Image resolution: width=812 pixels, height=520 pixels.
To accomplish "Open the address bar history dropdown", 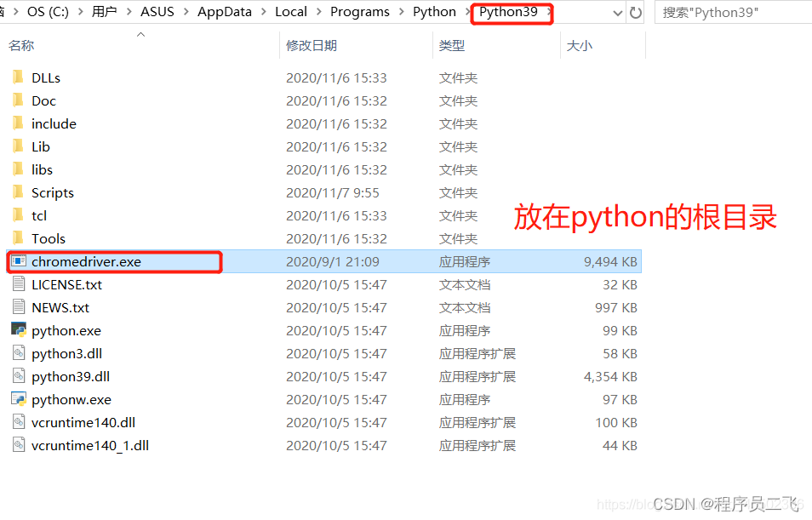I will 617,13.
